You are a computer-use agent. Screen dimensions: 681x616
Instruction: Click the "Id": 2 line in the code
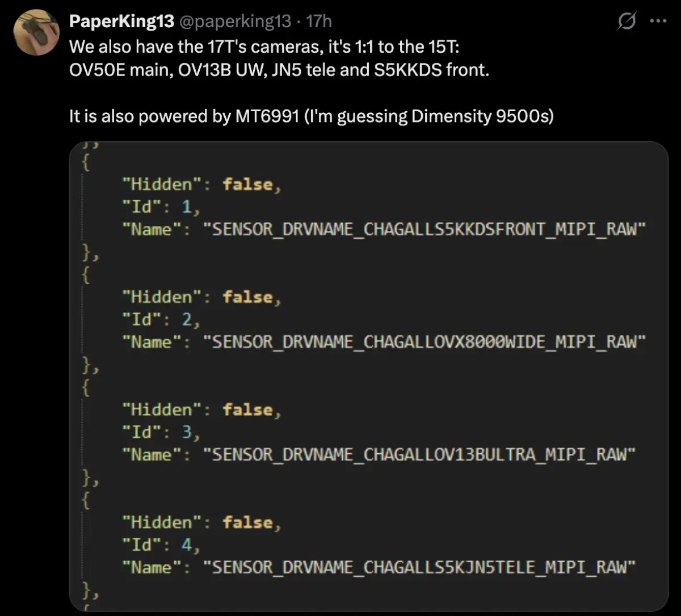tap(161, 320)
